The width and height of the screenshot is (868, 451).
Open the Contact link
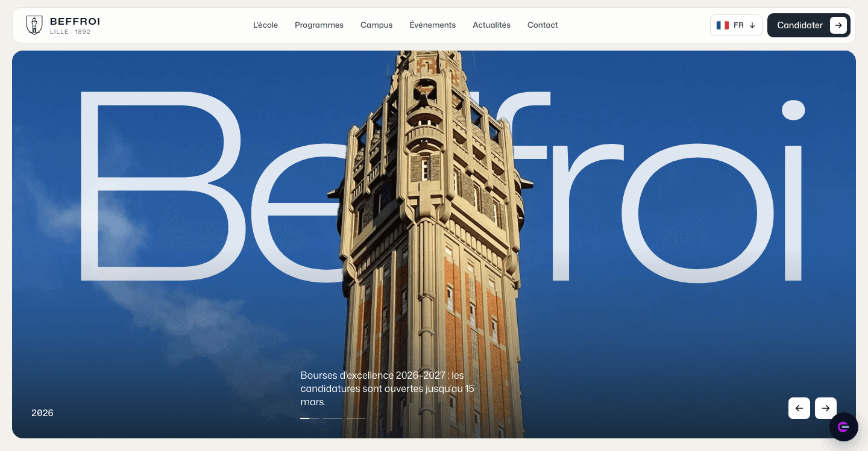point(542,25)
